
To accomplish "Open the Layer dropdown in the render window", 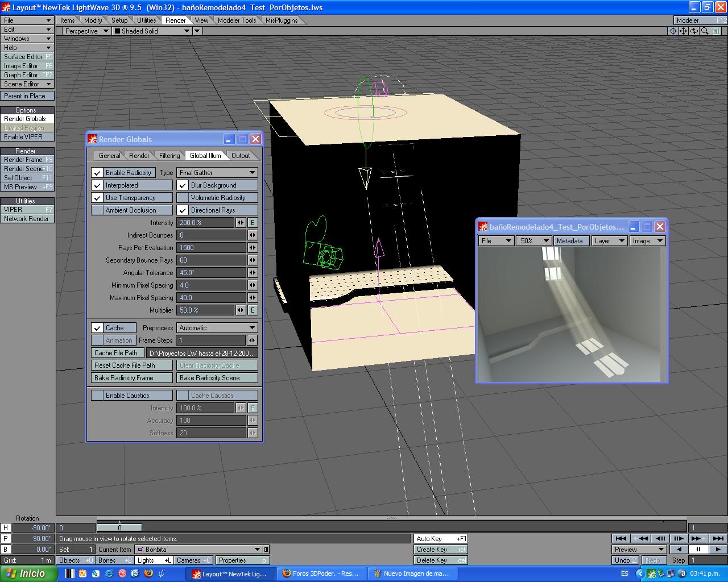I will (x=609, y=241).
